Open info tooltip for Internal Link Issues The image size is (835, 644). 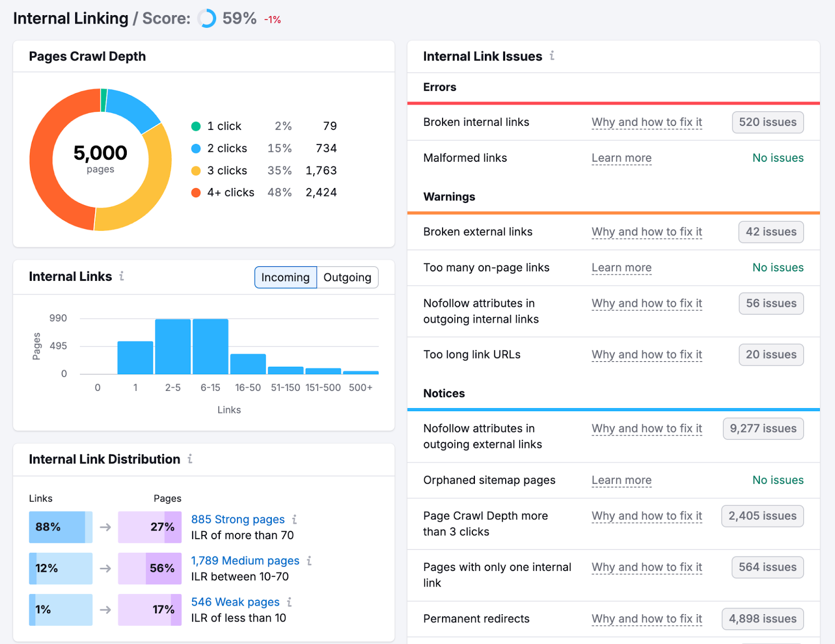tap(552, 56)
